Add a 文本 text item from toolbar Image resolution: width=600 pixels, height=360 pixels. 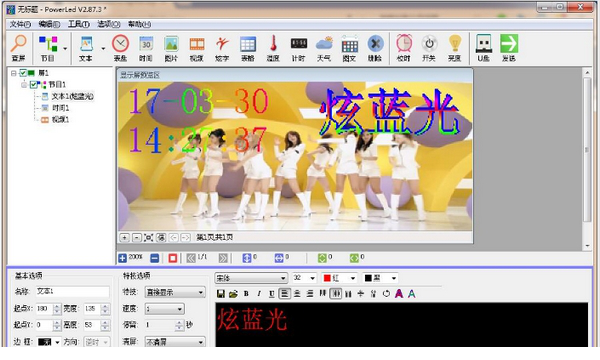[86, 48]
